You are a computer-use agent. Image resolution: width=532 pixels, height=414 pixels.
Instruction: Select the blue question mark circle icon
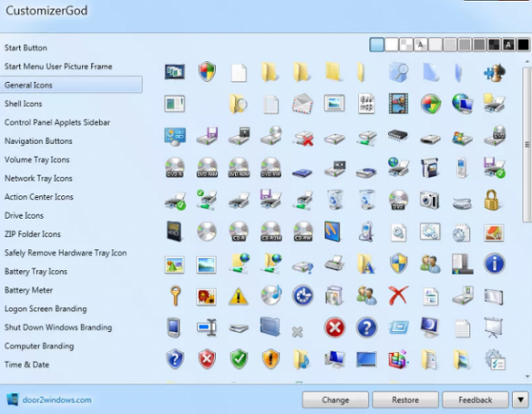pos(366,328)
